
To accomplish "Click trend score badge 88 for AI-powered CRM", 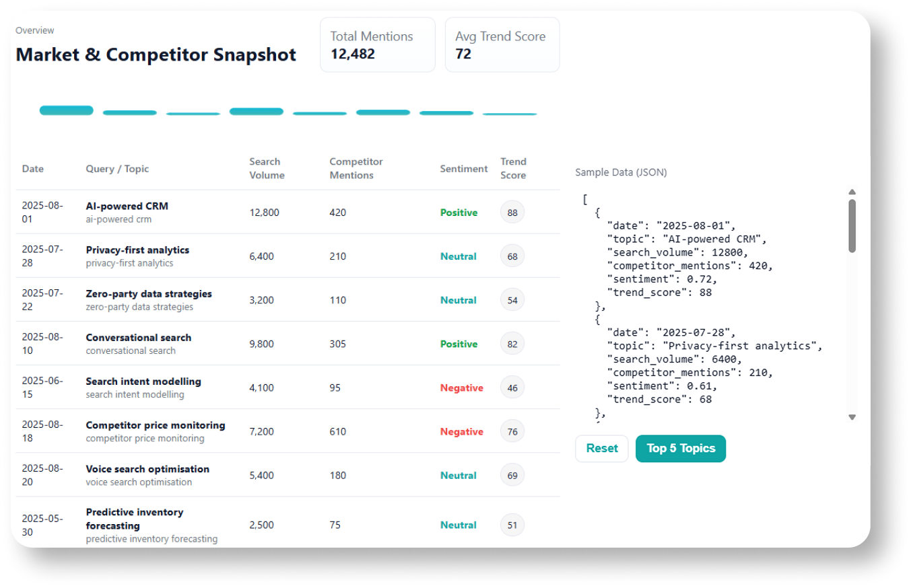I will (x=512, y=212).
